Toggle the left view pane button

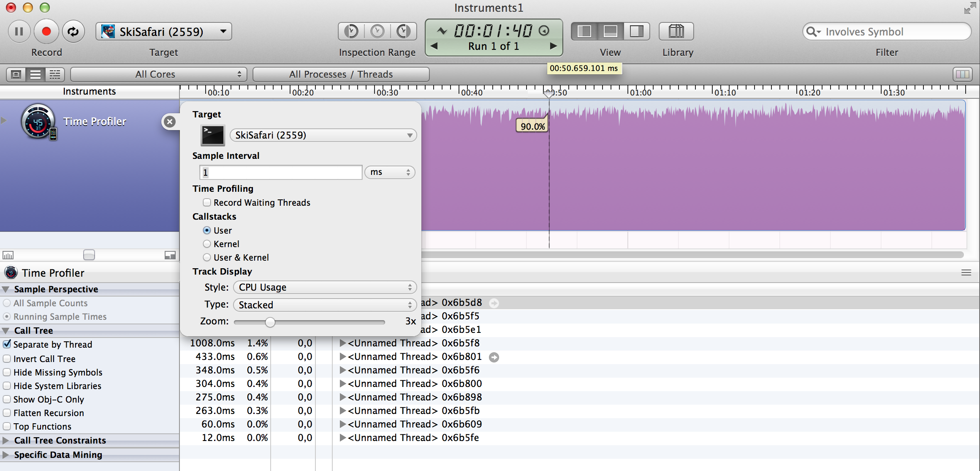585,31
